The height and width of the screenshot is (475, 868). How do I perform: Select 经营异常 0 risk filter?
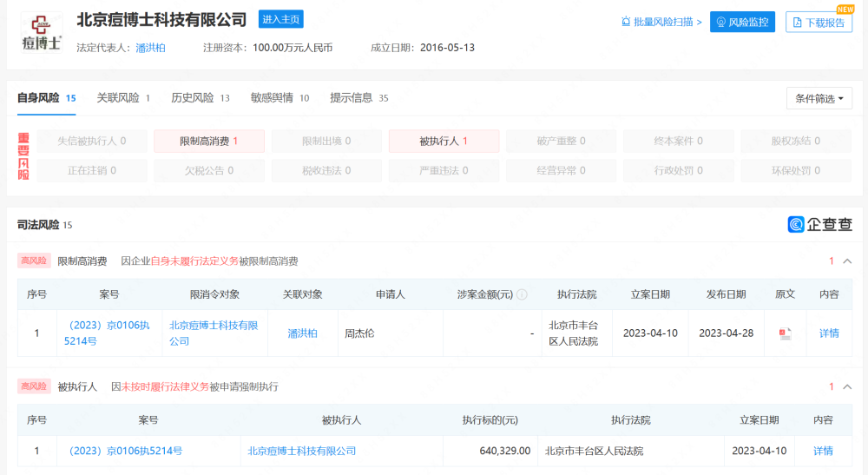tap(562, 170)
